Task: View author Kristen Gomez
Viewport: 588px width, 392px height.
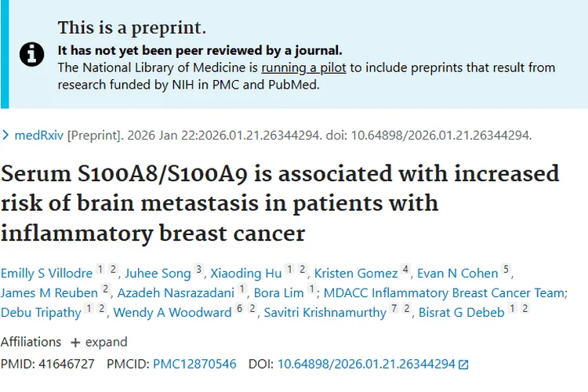Action: tap(356, 274)
